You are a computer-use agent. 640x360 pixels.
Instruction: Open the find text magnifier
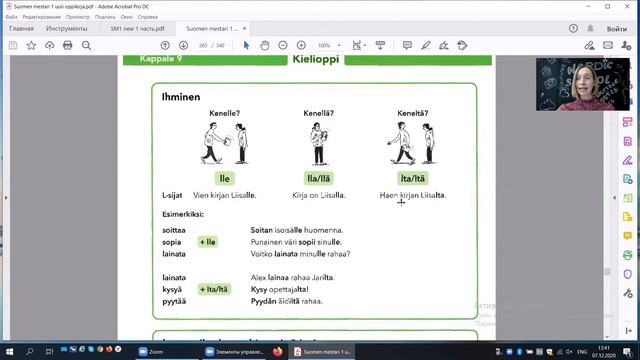click(86, 45)
